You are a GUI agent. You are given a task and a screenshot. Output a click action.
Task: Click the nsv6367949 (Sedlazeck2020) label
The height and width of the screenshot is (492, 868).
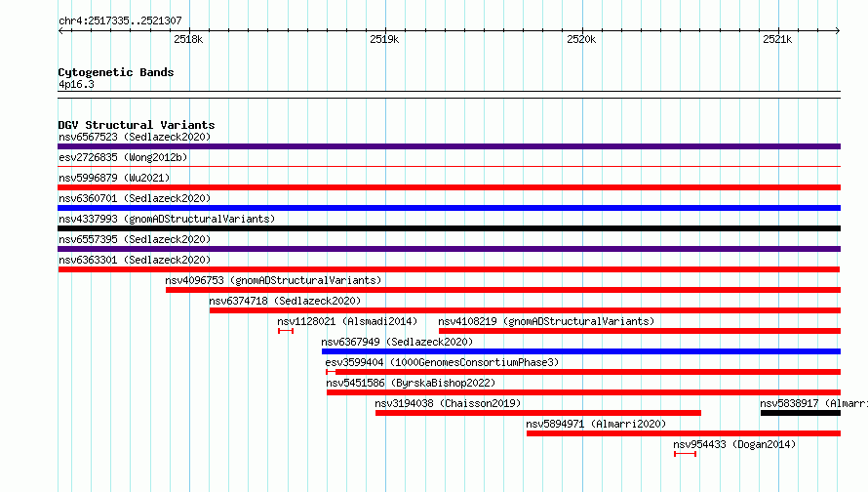point(397,342)
